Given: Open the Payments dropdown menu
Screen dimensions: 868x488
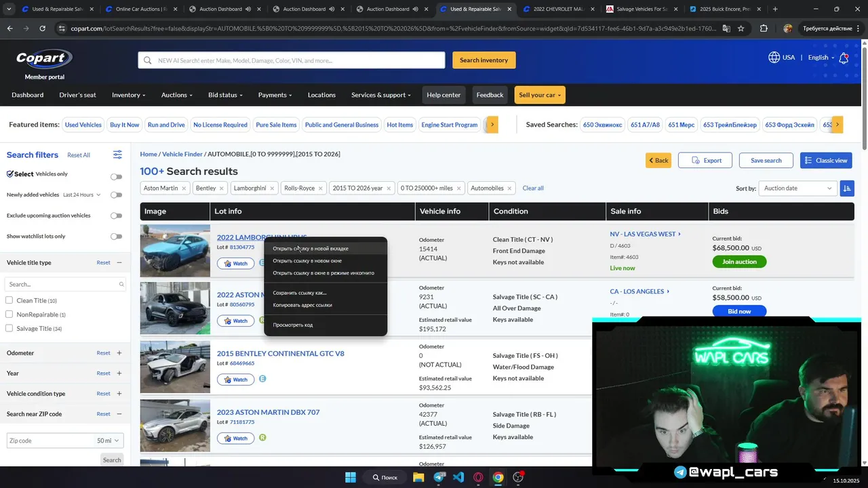Looking at the screenshot, I should tap(275, 95).
